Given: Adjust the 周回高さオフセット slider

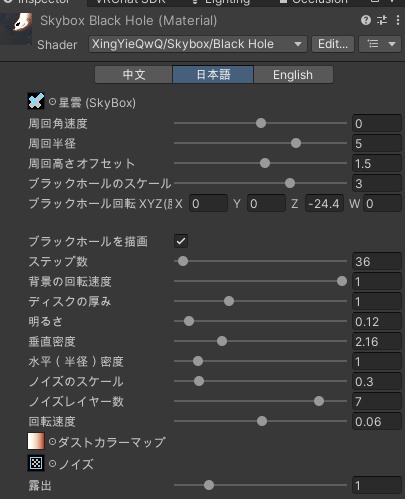Looking at the screenshot, I should click(260, 163).
